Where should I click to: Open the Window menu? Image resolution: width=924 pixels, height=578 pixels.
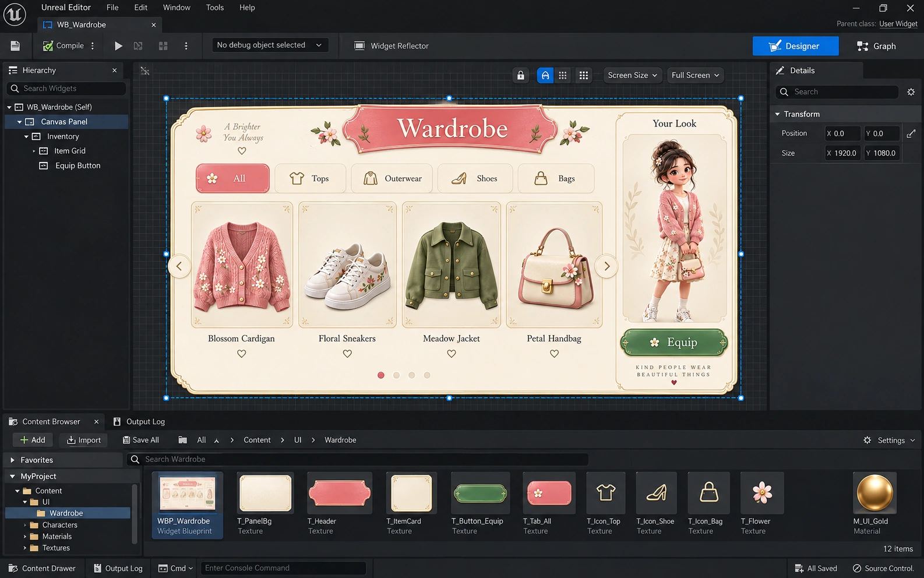click(177, 8)
